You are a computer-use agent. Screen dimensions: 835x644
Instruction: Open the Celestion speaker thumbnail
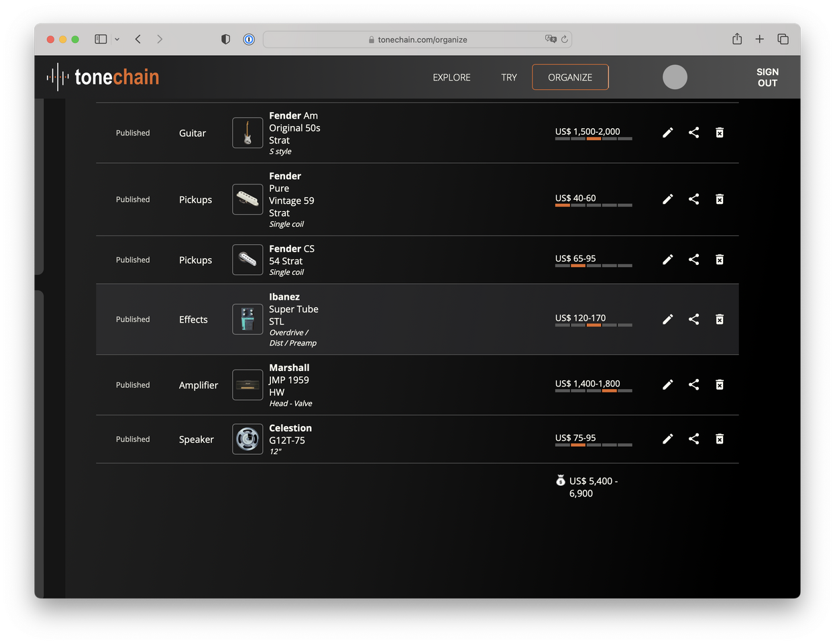tap(247, 439)
